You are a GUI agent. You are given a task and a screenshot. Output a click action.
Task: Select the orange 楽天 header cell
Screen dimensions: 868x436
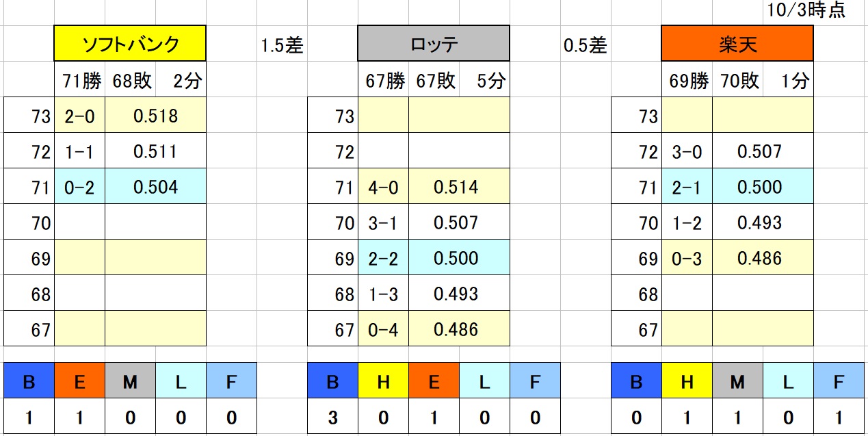(737, 44)
